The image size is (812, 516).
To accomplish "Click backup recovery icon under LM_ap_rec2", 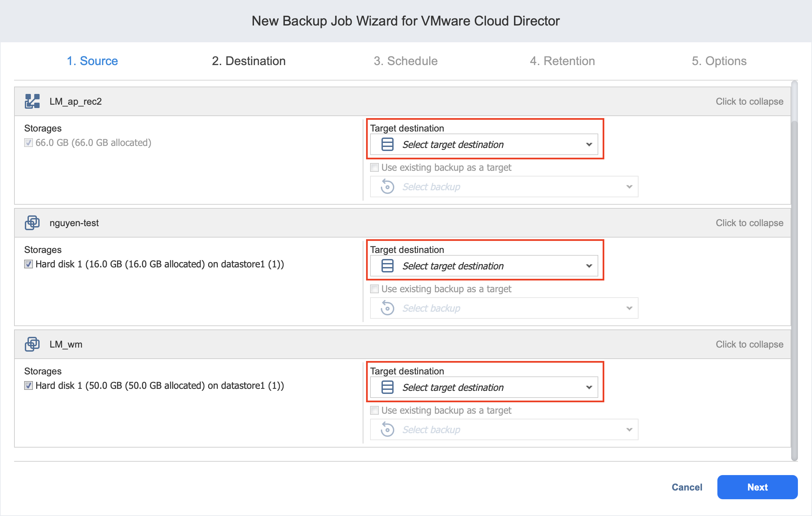I will pos(387,187).
